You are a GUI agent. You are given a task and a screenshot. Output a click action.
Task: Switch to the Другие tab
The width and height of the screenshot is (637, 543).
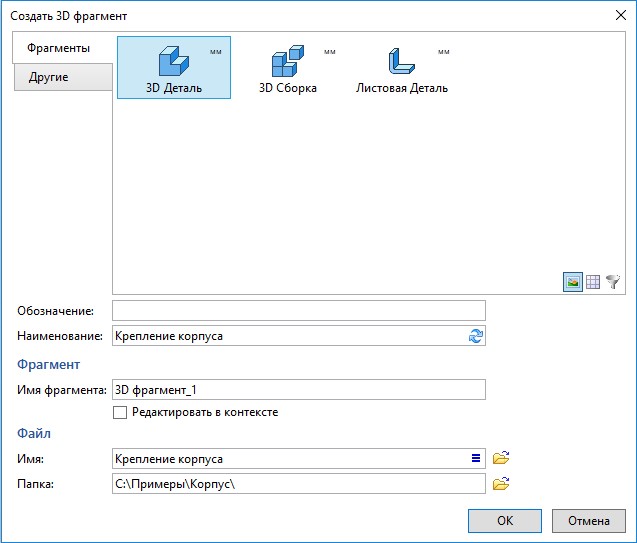tap(63, 77)
